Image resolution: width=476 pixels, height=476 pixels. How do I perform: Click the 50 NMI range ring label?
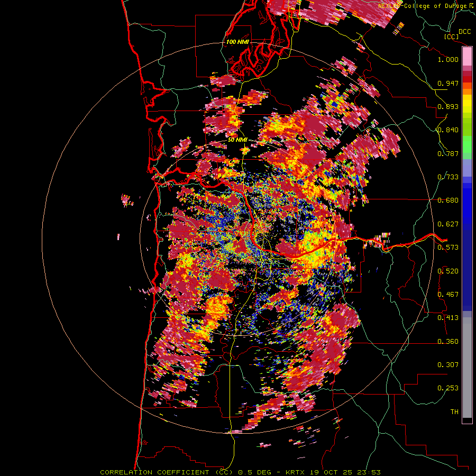[x=237, y=140]
